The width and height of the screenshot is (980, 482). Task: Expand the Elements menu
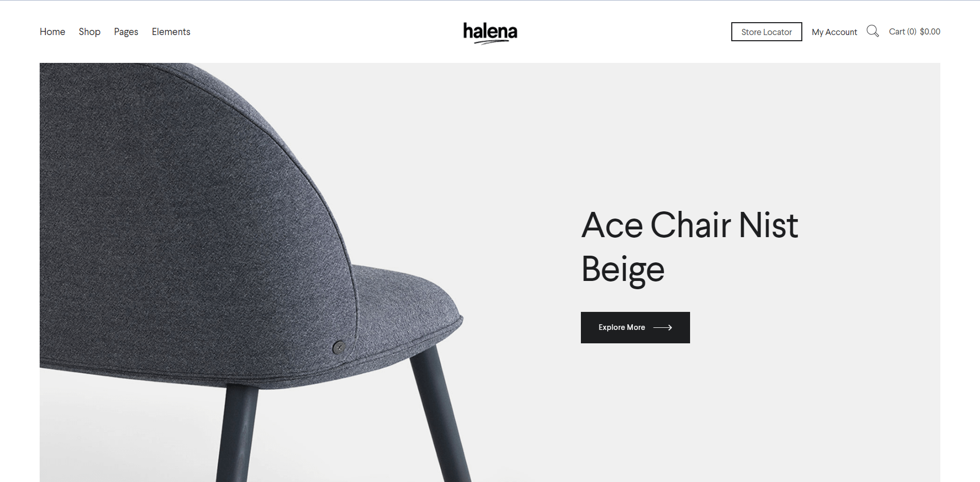click(x=171, y=31)
